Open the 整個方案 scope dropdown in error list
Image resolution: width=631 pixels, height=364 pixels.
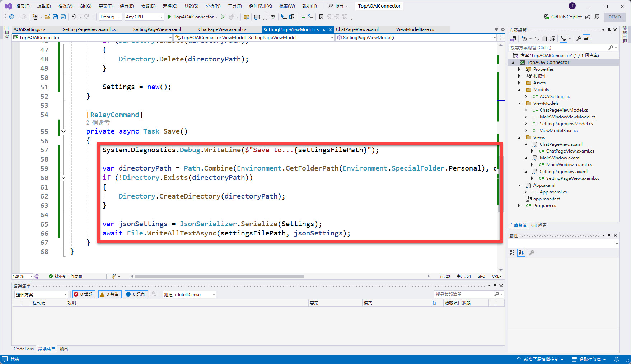click(x=41, y=294)
